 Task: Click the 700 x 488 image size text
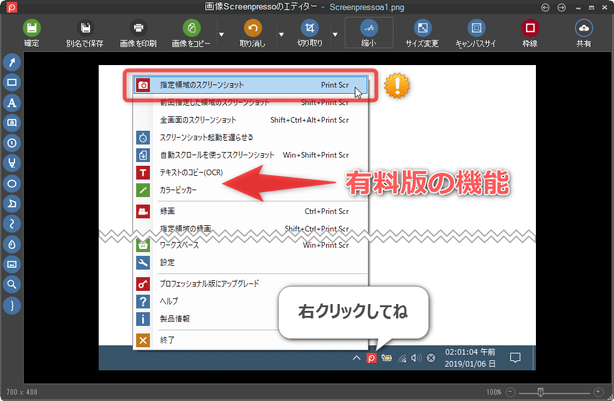(x=22, y=392)
